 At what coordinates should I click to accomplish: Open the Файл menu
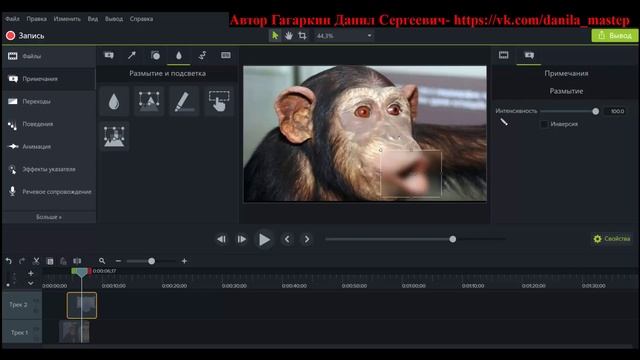tap(12, 19)
